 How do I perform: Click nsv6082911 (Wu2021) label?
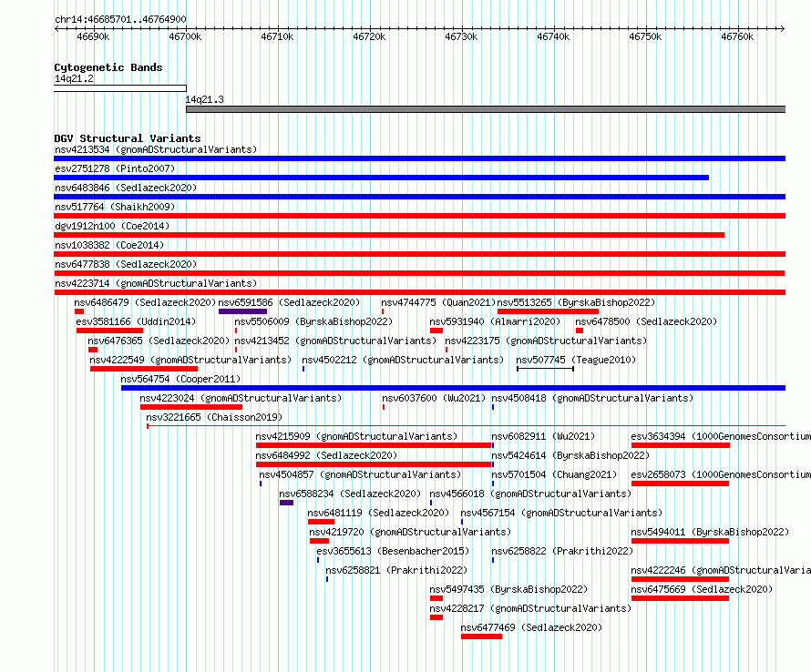(544, 436)
